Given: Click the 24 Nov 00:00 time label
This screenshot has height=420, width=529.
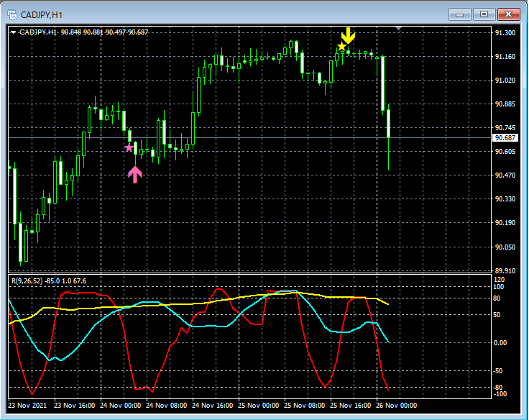Looking at the screenshot, I should click(x=121, y=405).
